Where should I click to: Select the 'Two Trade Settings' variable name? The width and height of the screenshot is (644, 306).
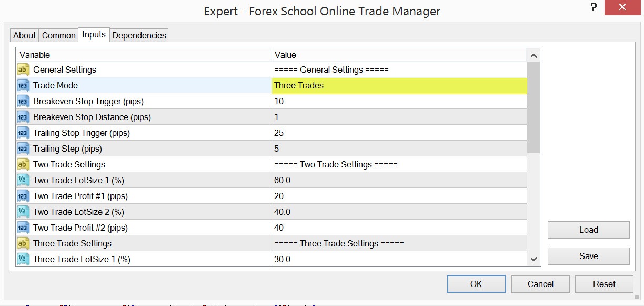69,164
